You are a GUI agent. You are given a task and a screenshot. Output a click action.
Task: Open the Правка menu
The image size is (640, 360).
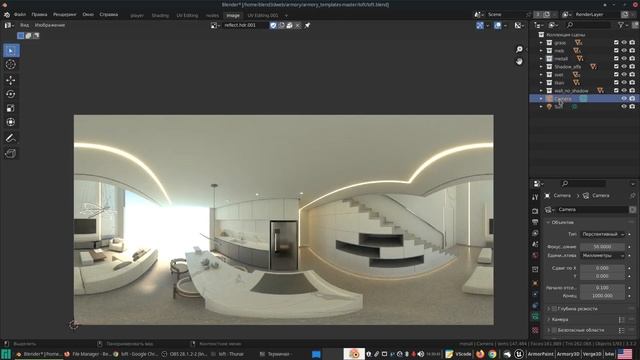point(39,15)
